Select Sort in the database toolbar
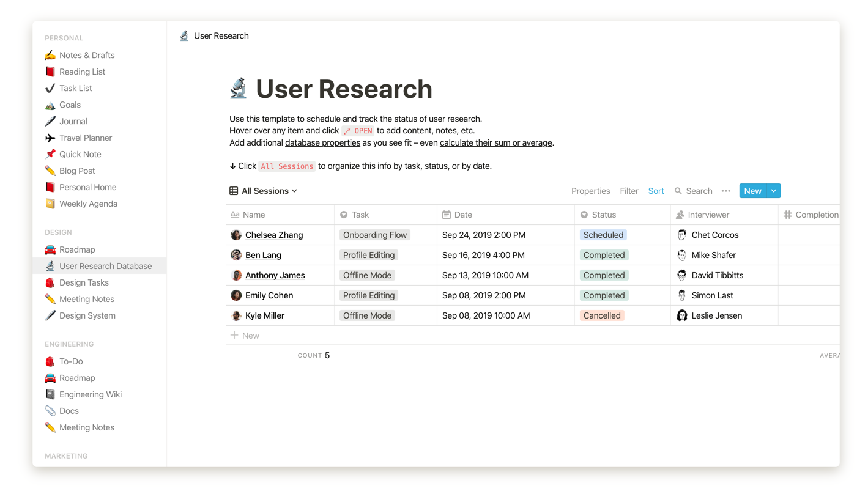 656,191
